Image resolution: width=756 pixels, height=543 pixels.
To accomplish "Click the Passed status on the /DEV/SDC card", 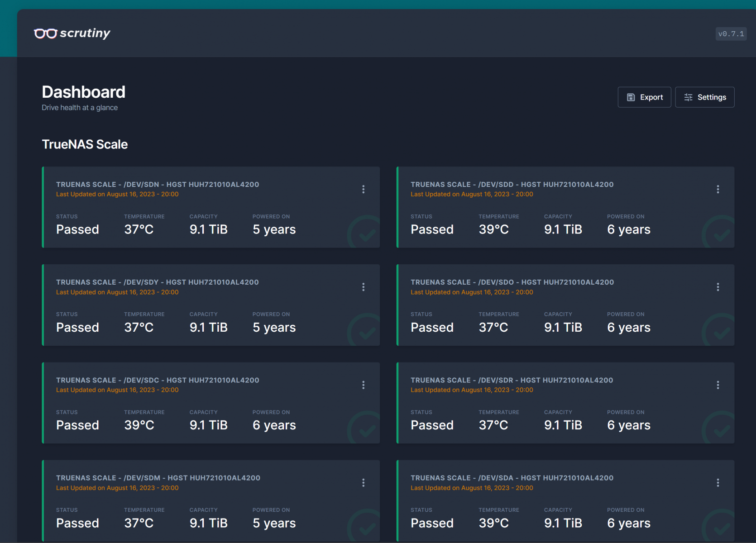I will coord(77,425).
